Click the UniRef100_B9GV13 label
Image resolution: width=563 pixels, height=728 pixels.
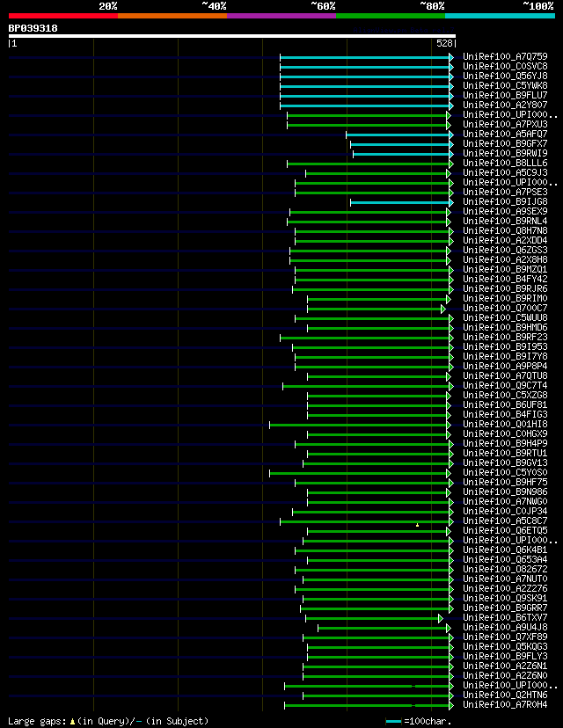click(505, 462)
